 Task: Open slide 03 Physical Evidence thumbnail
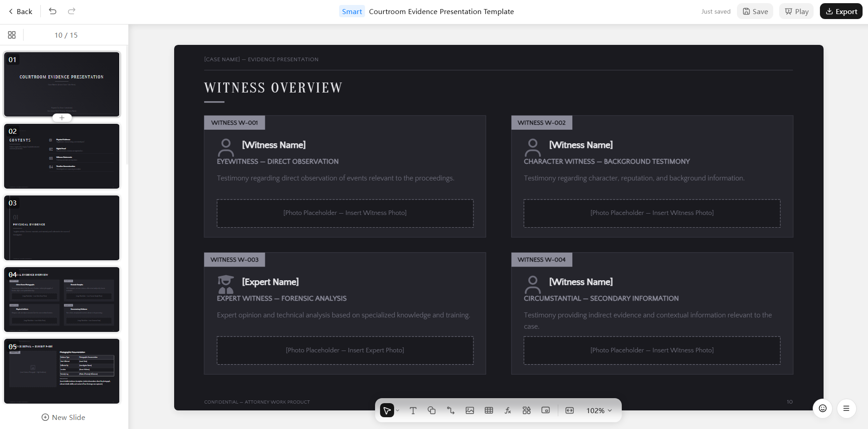click(x=62, y=228)
